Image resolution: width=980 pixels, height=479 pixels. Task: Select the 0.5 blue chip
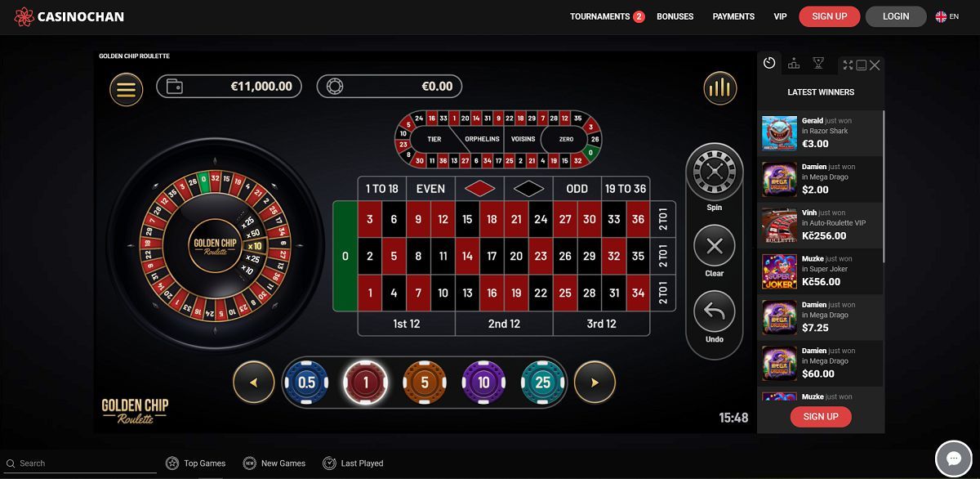coord(306,383)
